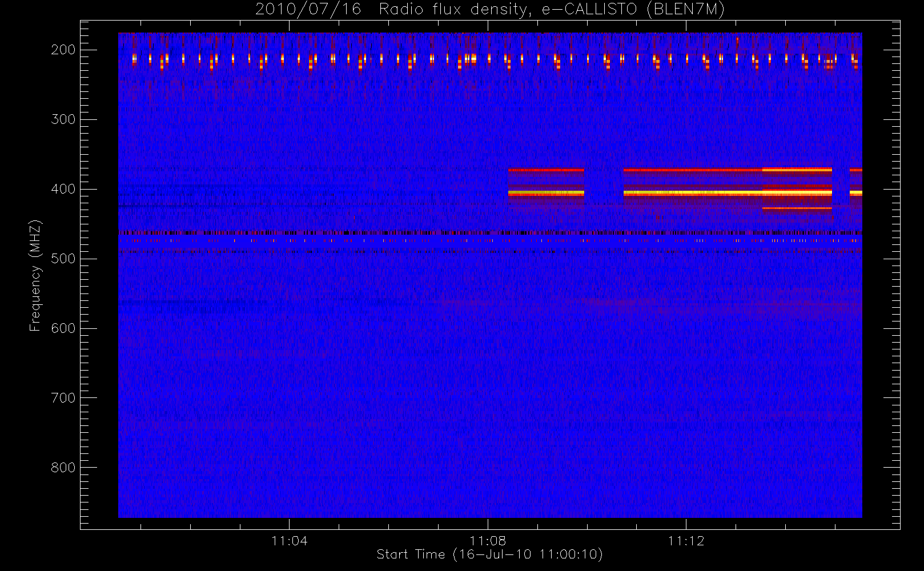Screen dimensions: 924x571
Task: Click the "Start Time (16-Jul-10 11:00:10)" axis label
Action: (x=490, y=554)
